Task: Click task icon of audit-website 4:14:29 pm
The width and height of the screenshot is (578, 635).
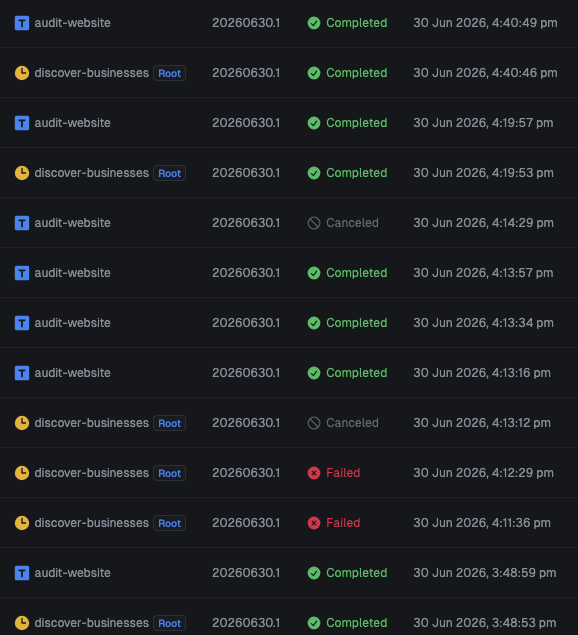Action: (x=22, y=223)
